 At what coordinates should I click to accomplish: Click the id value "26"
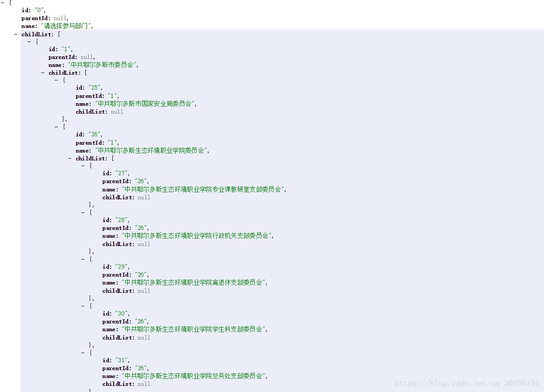click(x=95, y=135)
